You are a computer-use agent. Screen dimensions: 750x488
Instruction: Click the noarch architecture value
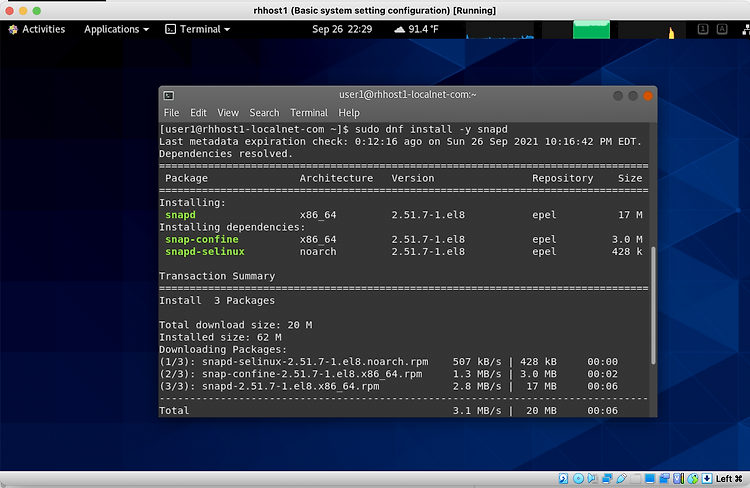318,252
